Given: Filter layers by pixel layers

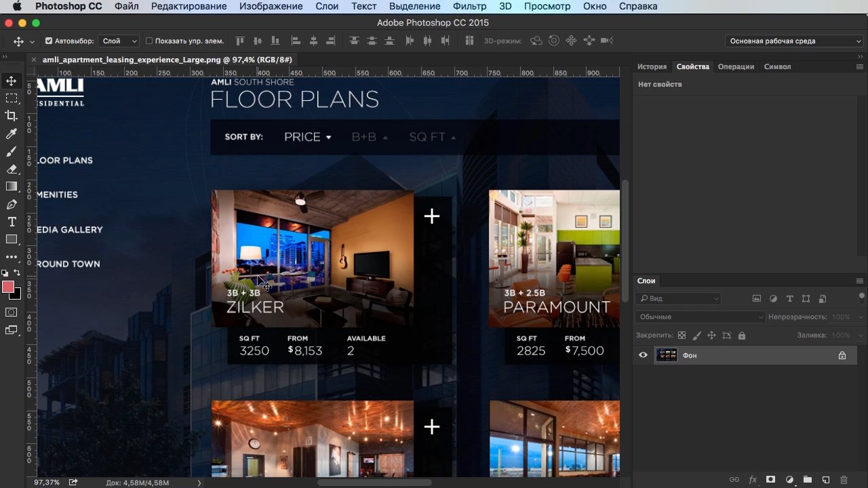Looking at the screenshot, I should click(x=757, y=298).
